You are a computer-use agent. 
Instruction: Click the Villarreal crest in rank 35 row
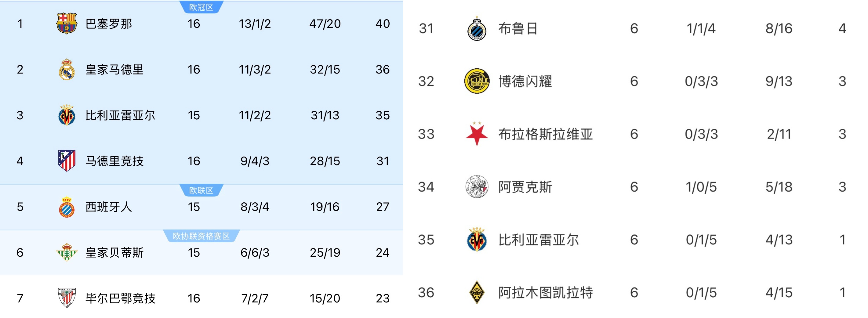477,240
